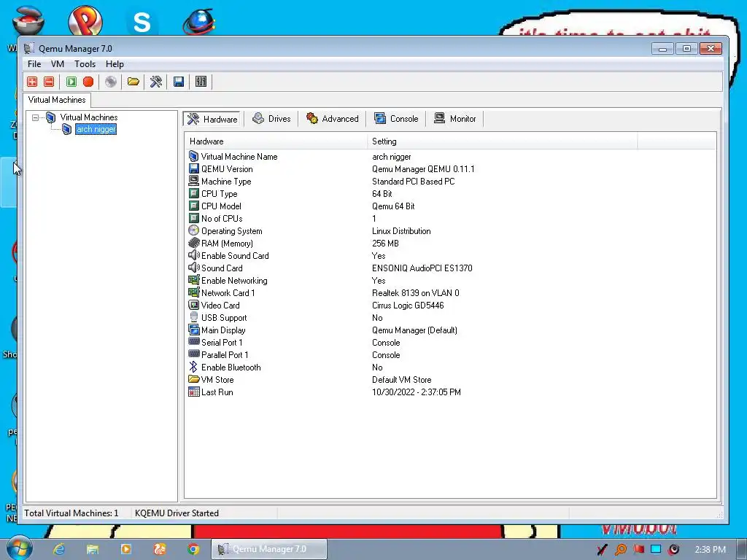Image resolution: width=747 pixels, height=560 pixels.
Task: Click the port icon beside Serial Port 1
Action: 193,341
